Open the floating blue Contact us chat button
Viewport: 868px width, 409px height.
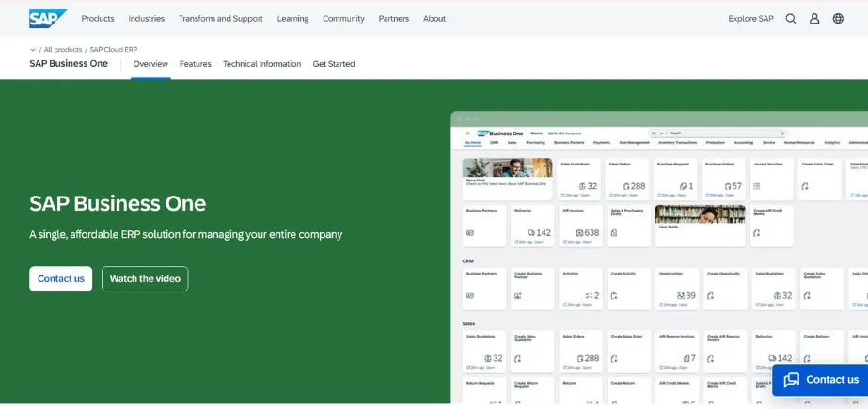[821, 380]
